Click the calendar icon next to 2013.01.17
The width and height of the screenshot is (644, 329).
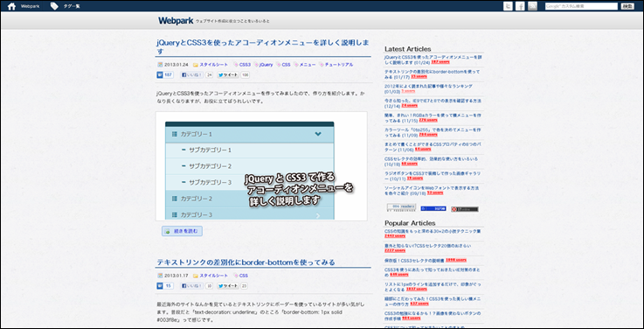click(x=160, y=276)
